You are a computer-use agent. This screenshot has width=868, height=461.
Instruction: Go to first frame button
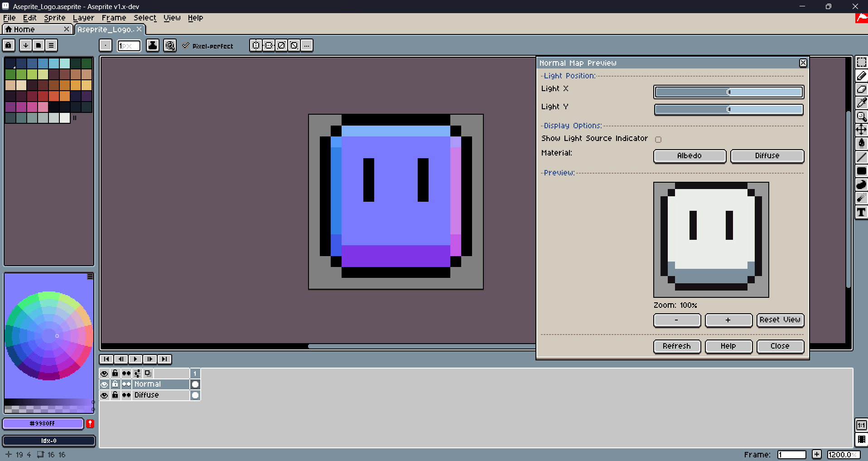(106, 359)
